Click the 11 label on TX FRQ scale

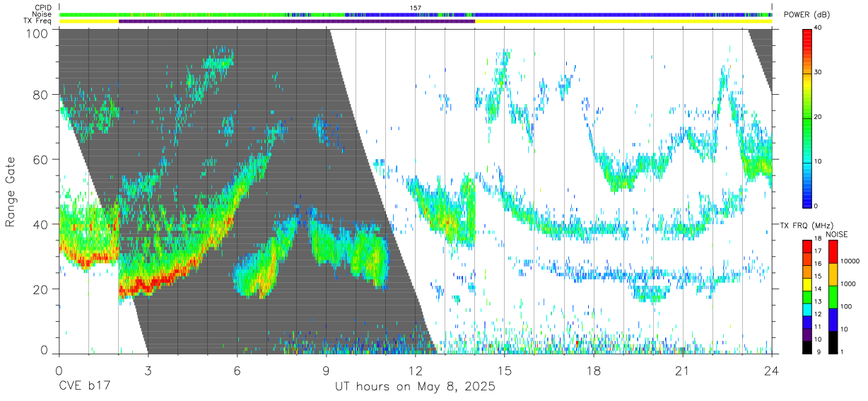(819, 327)
